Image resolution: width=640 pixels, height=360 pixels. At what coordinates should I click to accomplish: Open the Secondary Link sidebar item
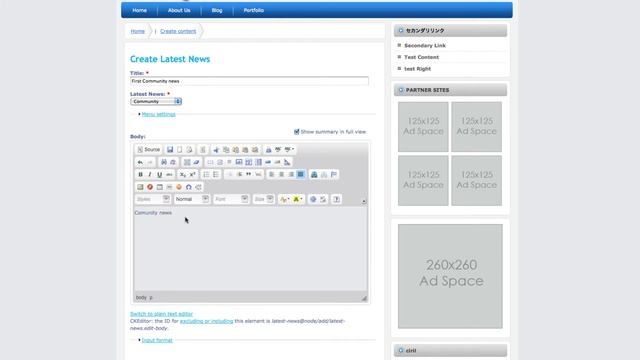[x=425, y=46]
